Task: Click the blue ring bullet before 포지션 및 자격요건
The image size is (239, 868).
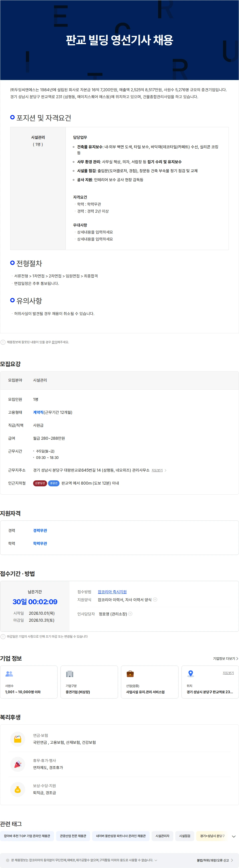Action: (12, 117)
